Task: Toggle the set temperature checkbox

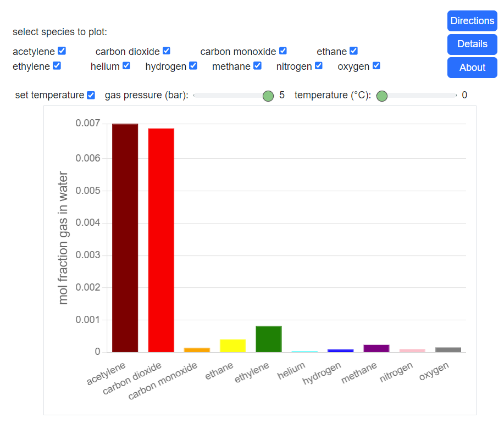Action: [x=91, y=95]
